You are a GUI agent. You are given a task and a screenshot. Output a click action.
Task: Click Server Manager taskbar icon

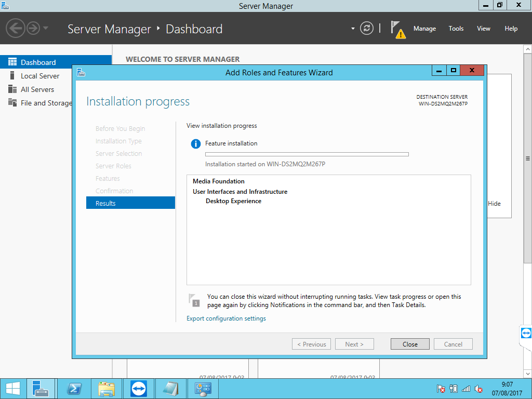(41, 389)
